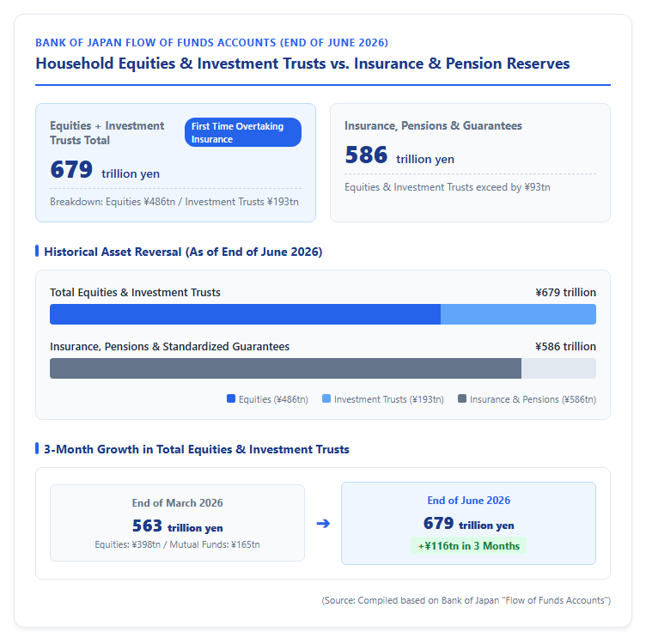
Task: Click the 'End of March 2026' label
Action: pos(177,503)
